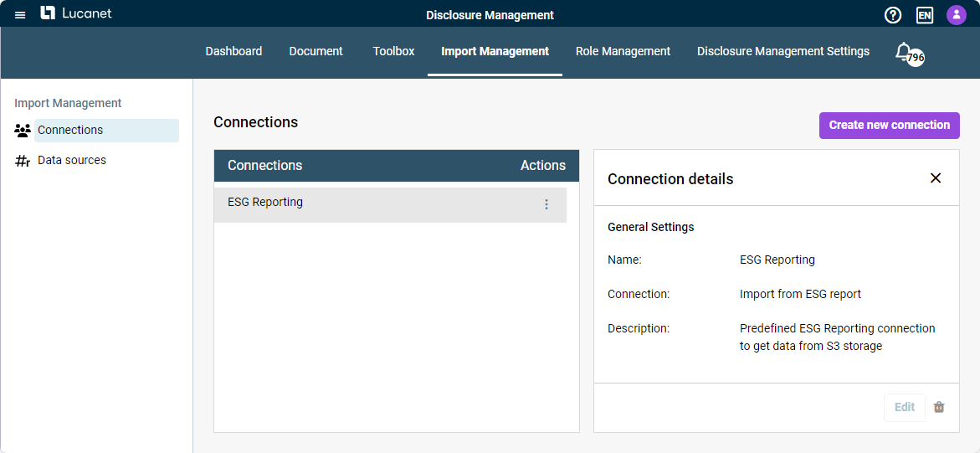Click the General Settings heading
The height and width of the screenshot is (453, 980).
650,227
